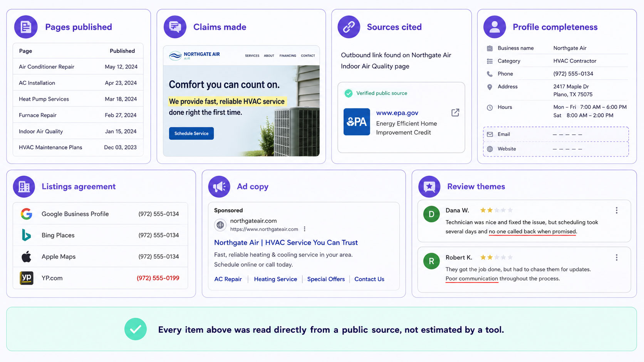The width and height of the screenshot is (644, 362).
Task: Open the external link icon beside www.epa.gov
Action: click(x=455, y=113)
